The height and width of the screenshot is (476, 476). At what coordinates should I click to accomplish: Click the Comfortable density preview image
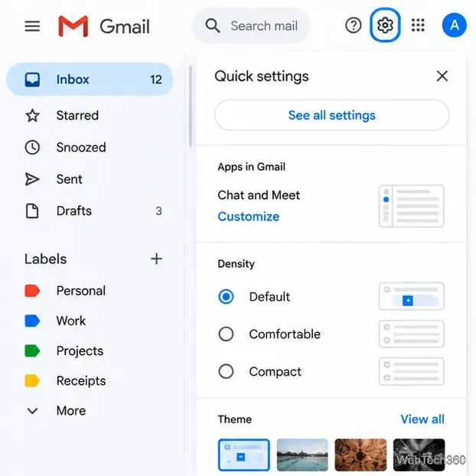click(412, 334)
